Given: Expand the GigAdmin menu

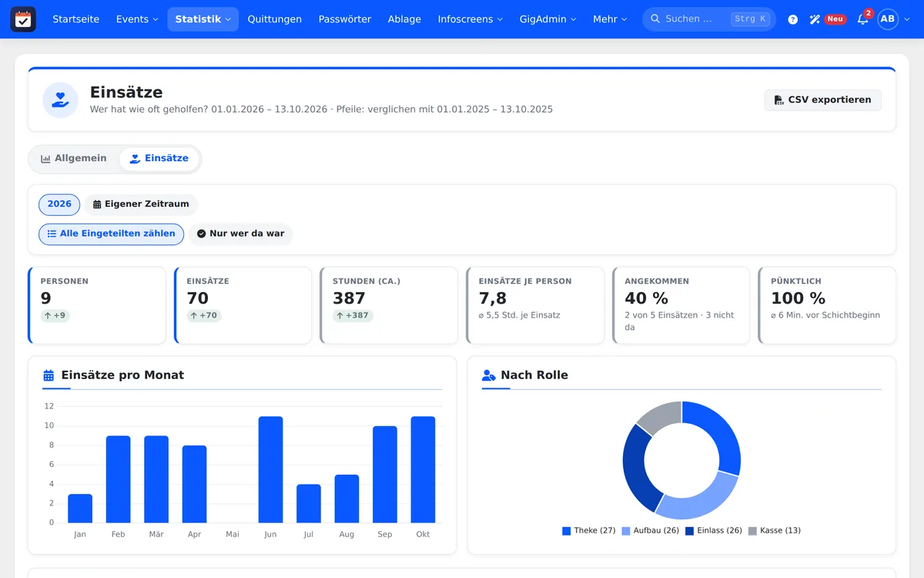Looking at the screenshot, I should click(548, 19).
